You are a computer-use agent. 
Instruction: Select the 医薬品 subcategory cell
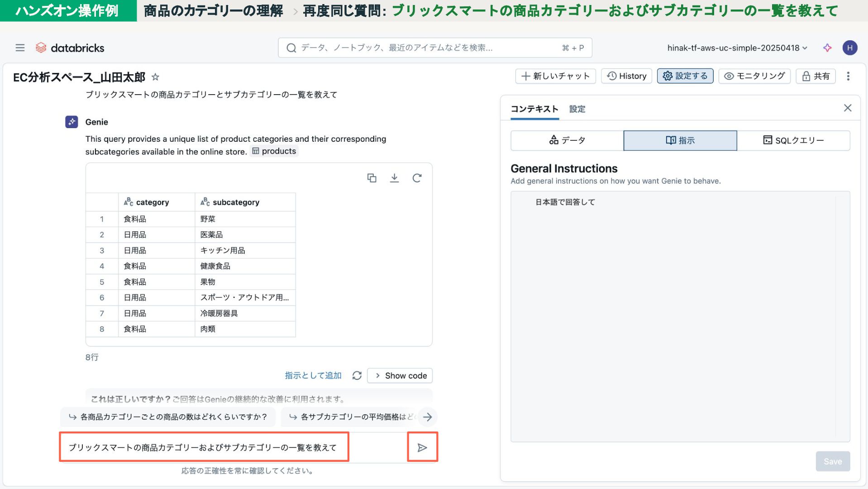tap(245, 235)
